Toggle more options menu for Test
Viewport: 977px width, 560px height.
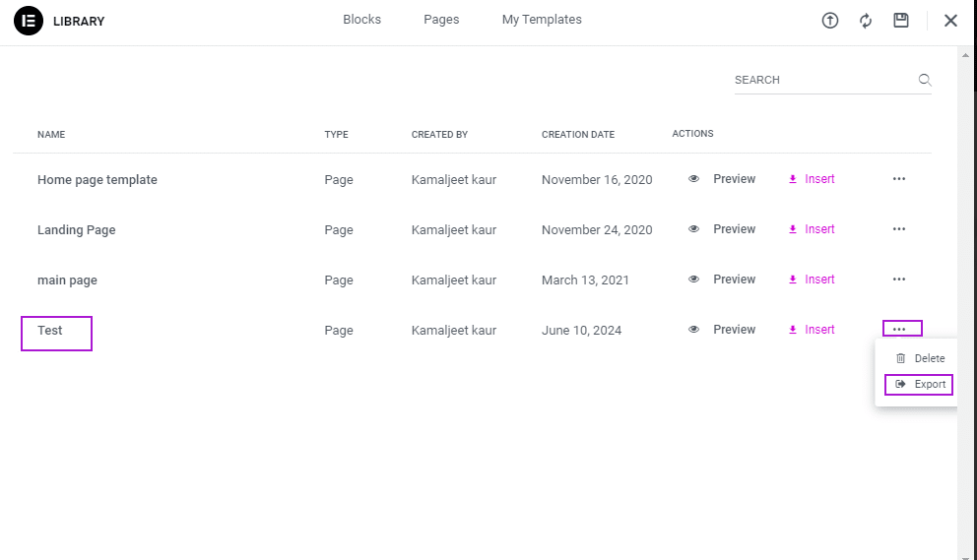coord(901,329)
